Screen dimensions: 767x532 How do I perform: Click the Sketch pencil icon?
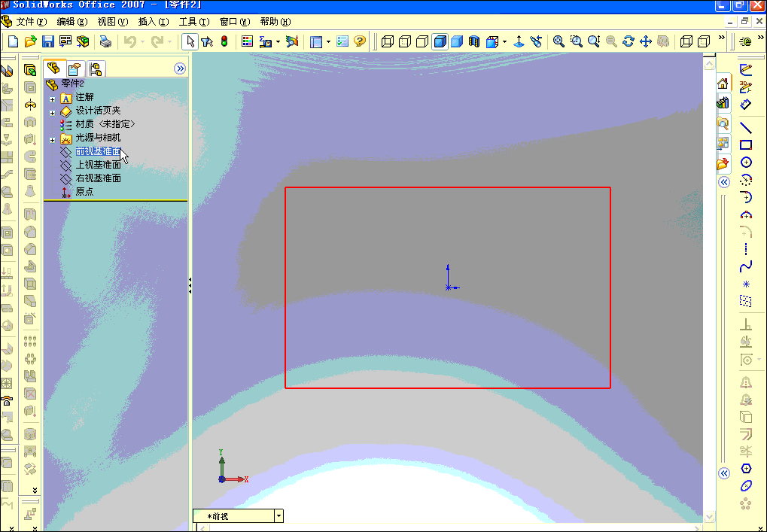click(745, 69)
